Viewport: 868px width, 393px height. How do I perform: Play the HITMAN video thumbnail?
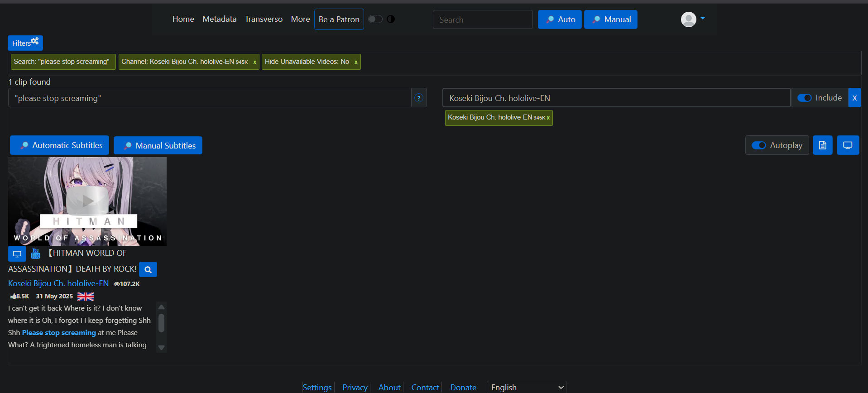[87, 201]
